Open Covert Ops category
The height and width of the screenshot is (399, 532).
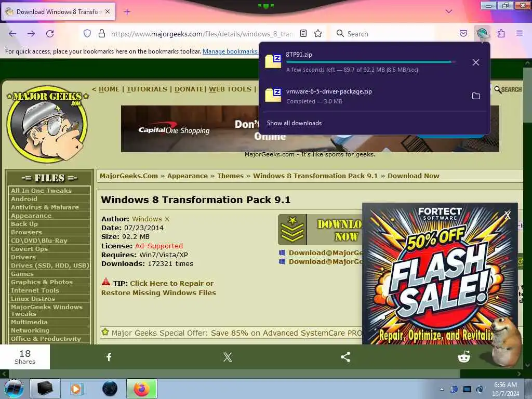tap(29, 249)
